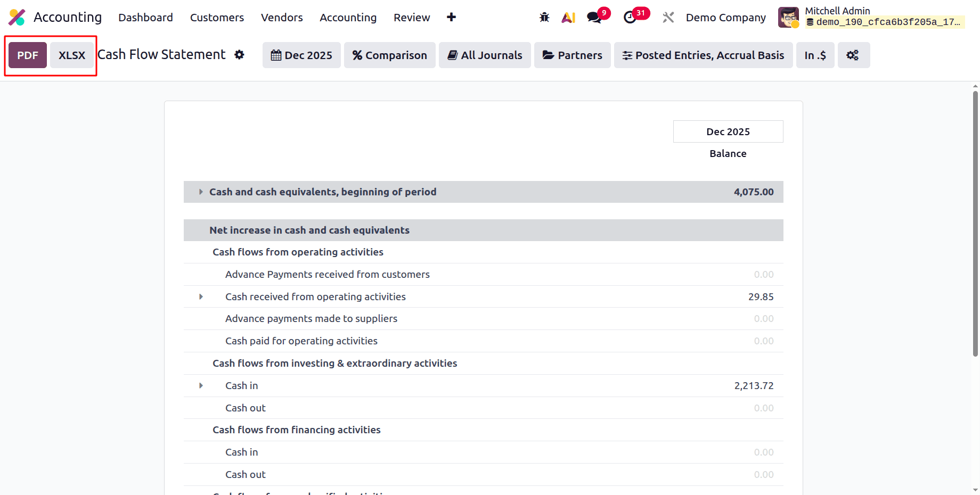Download the report as XLSX
The height and width of the screenshot is (495, 980).
coord(71,55)
